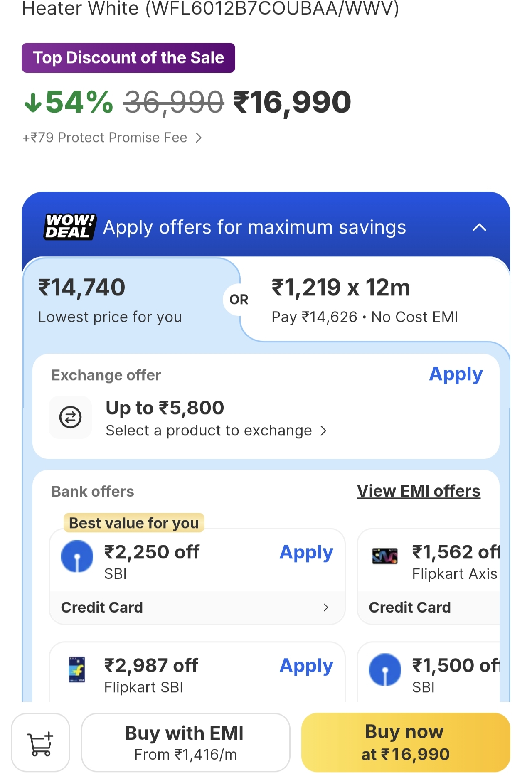The width and height of the screenshot is (532, 775).
Task: Tap the add to cart icon
Action: pos(40,743)
